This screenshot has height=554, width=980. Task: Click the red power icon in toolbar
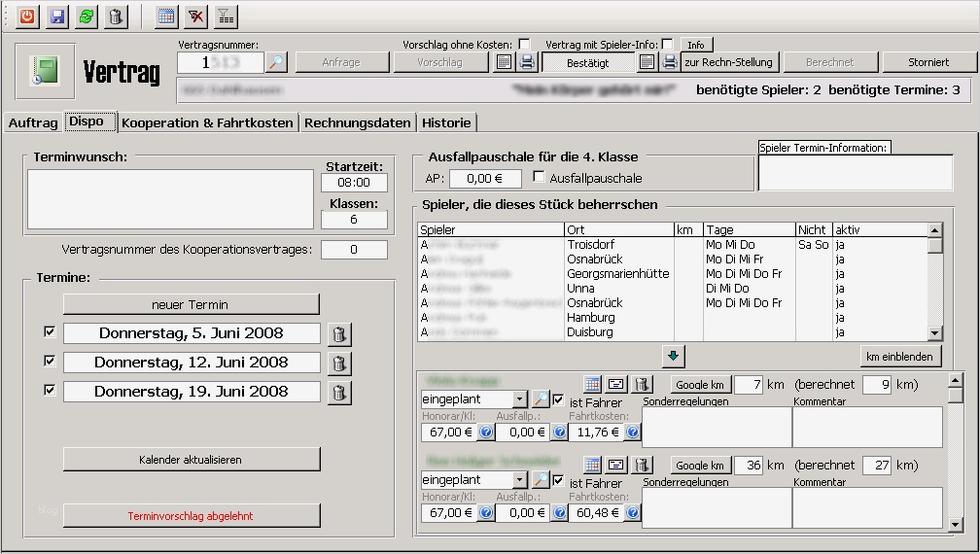click(x=27, y=16)
